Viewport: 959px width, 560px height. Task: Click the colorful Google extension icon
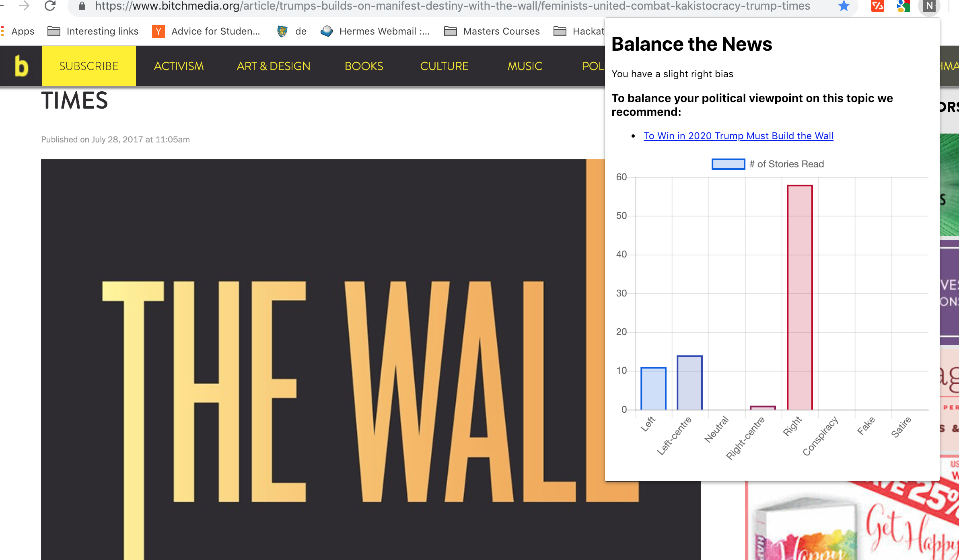point(903,6)
